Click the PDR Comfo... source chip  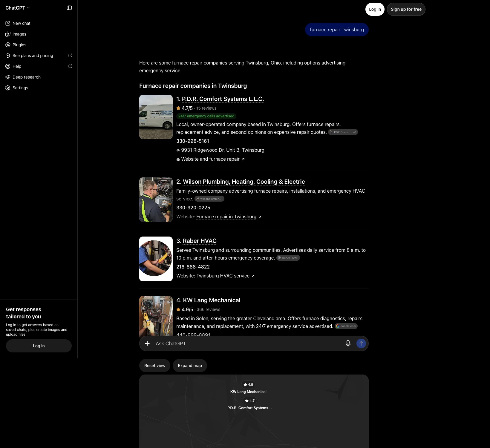(343, 132)
